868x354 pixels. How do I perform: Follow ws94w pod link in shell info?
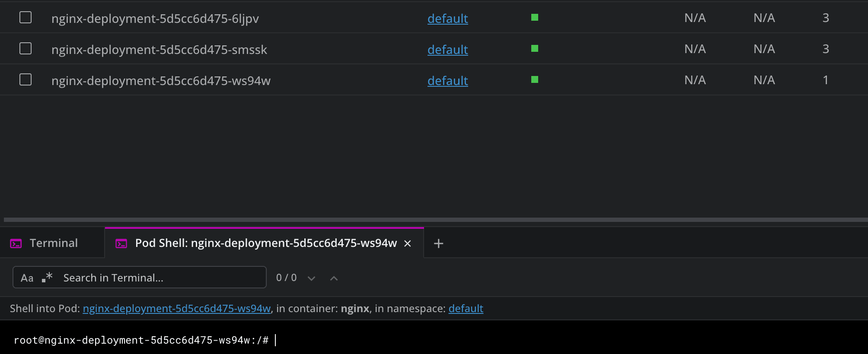click(x=176, y=308)
